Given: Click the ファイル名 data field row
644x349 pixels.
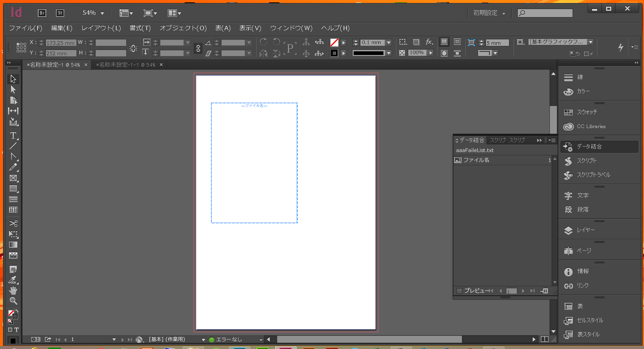Looking at the screenshot, I should 502,160.
